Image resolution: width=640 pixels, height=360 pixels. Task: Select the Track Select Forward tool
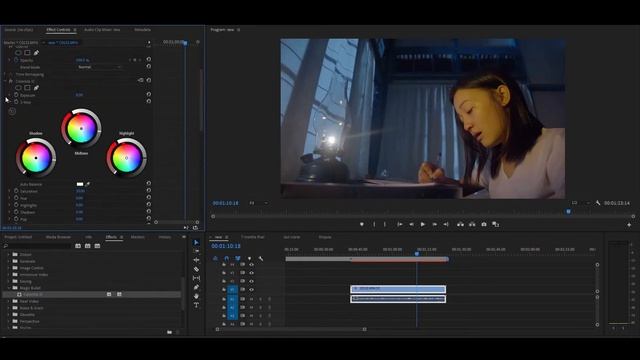(196, 251)
